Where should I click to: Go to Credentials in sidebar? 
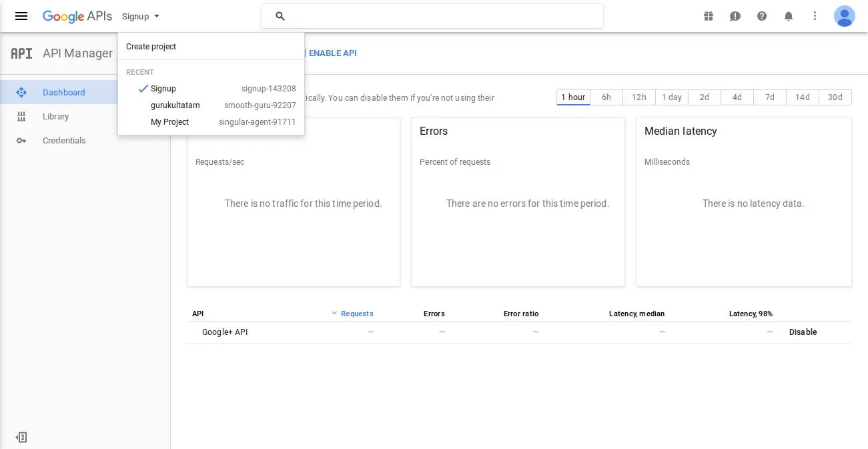64,141
